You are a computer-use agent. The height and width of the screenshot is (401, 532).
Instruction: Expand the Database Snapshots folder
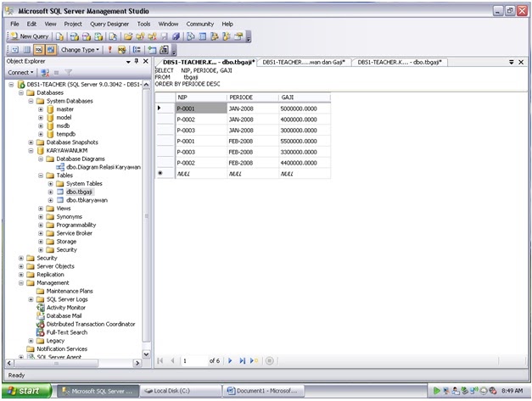coord(31,142)
